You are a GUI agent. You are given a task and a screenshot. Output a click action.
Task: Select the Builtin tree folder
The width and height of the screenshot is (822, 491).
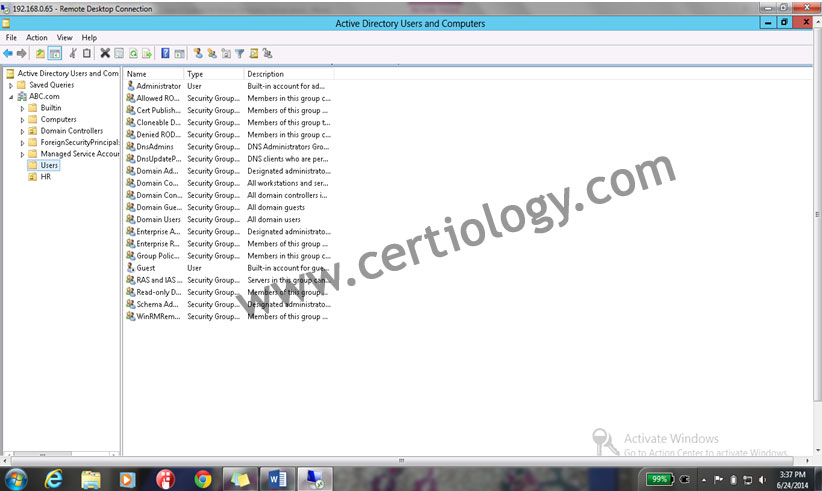(x=51, y=108)
